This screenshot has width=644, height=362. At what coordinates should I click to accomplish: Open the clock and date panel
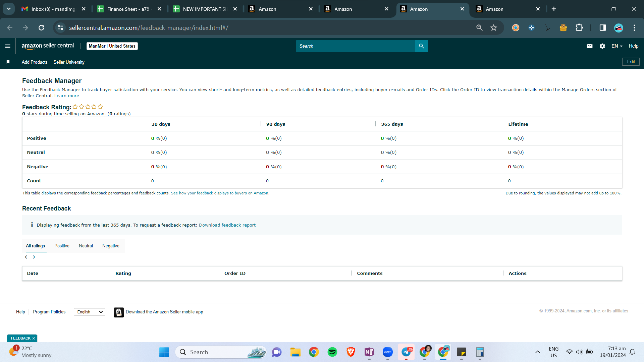click(x=613, y=352)
